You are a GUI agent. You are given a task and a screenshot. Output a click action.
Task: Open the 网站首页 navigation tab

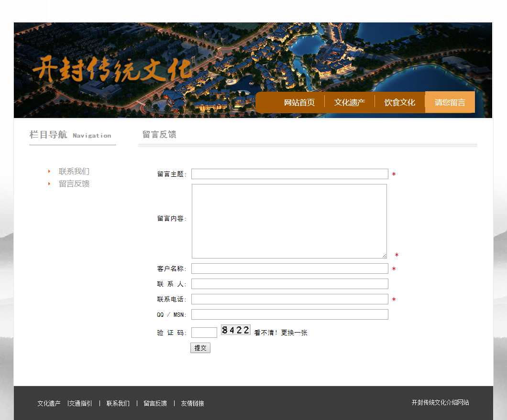(299, 102)
